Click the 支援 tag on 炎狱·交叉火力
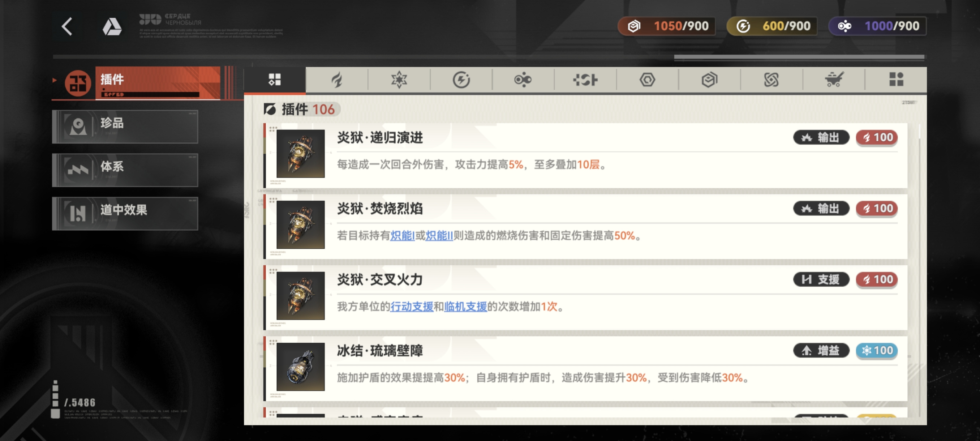This screenshot has width=980, height=441. pos(821,279)
